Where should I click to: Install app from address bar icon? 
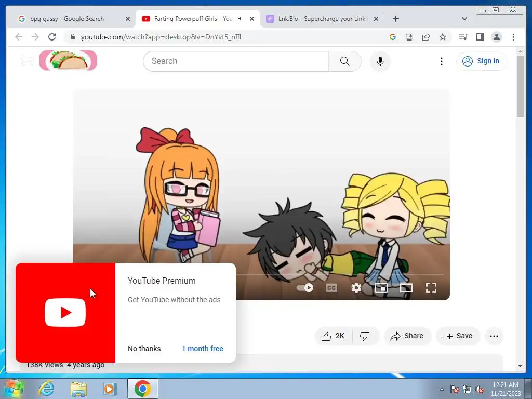click(x=409, y=37)
